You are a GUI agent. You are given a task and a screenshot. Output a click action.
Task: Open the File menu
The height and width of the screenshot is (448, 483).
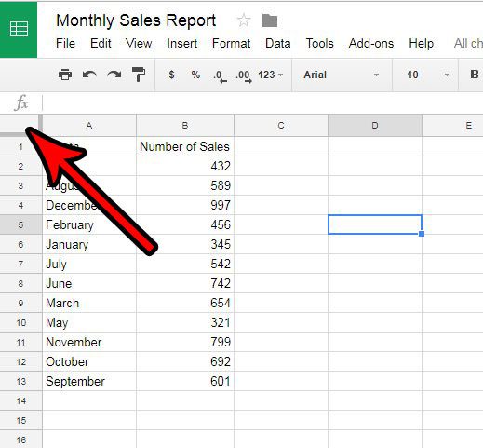65,43
